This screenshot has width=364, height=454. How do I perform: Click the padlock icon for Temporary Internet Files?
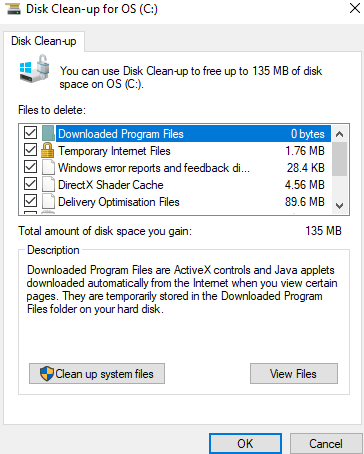(47, 150)
